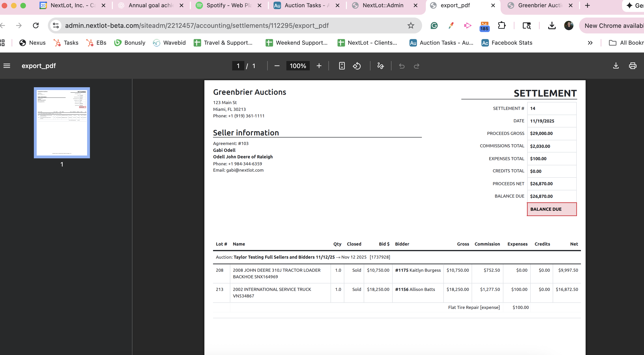The width and height of the screenshot is (644, 355).
Task: Open Auction Tasks bookmark
Action: (441, 43)
